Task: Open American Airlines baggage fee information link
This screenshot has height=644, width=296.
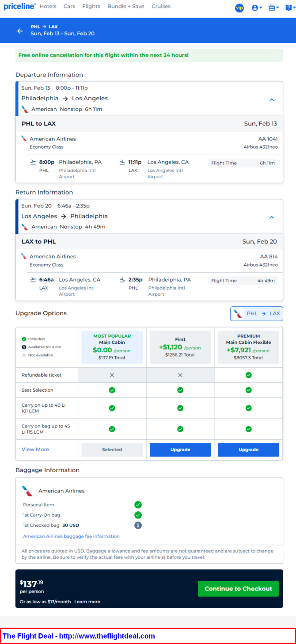Action: click(71, 536)
